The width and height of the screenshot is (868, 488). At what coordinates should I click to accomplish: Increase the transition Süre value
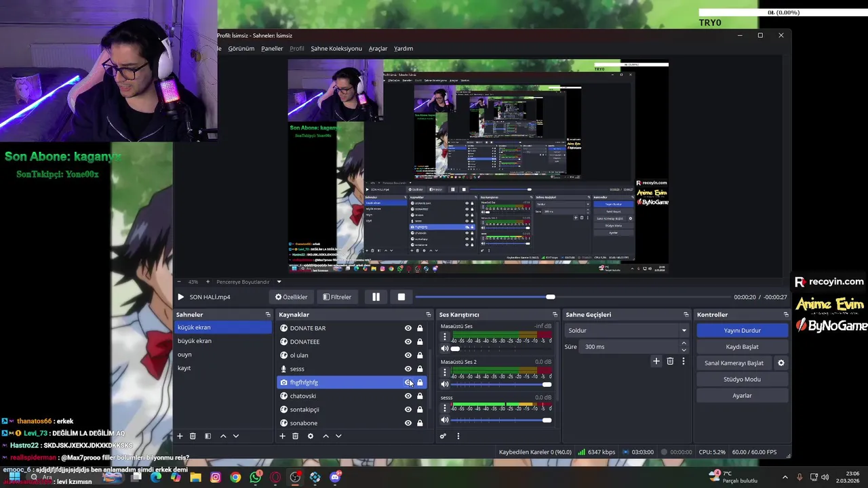click(684, 344)
